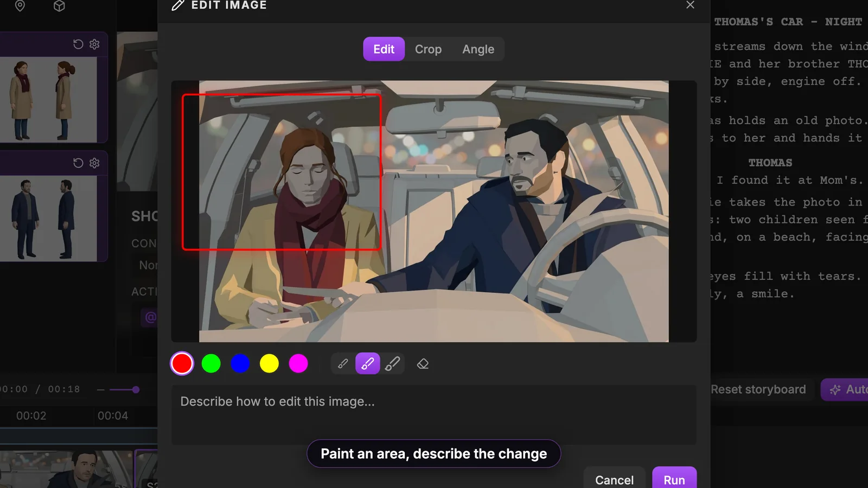Click the THOMAS'S CAR - NIGHT heading

coord(788,22)
